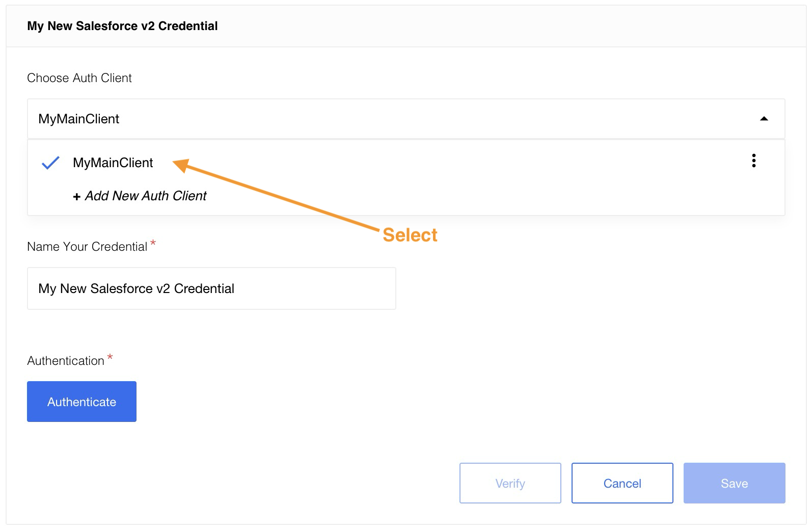Save the new credential
This screenshot has height=531, width=812.
[x=734, y=483]
